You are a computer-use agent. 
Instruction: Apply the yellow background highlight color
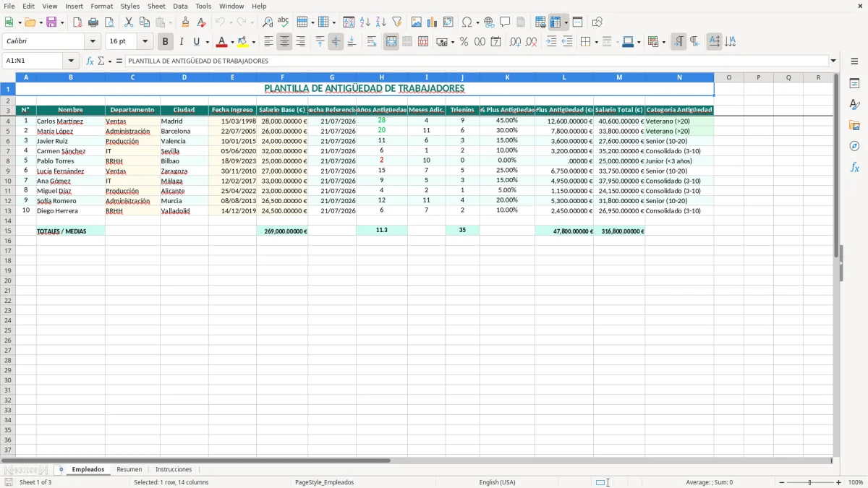pyautogui.click(x=242, y=42)
